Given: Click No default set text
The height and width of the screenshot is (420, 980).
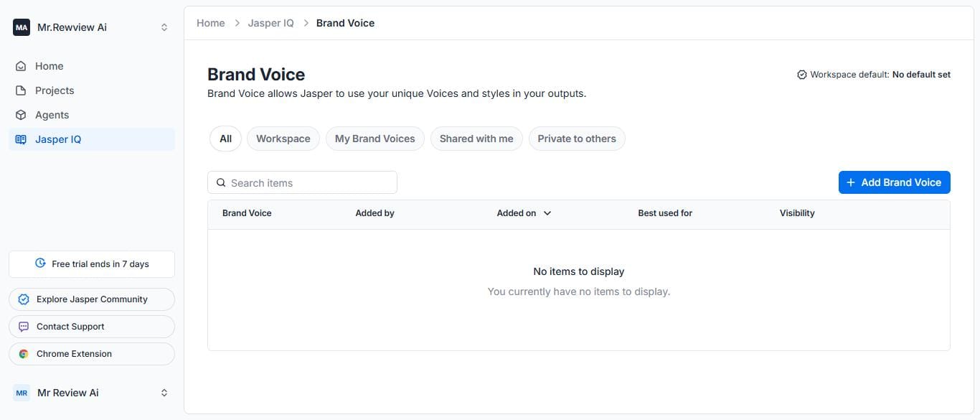Looking at the screenshot, I should (921, 75).
